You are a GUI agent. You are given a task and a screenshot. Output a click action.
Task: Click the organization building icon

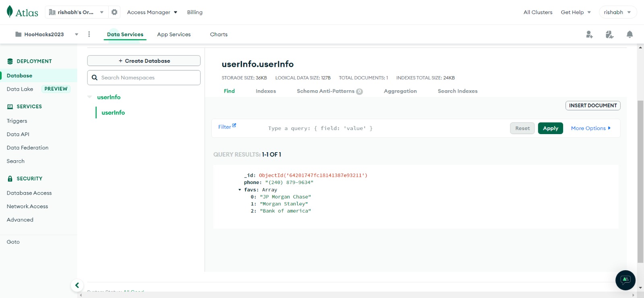pos(52,12)
